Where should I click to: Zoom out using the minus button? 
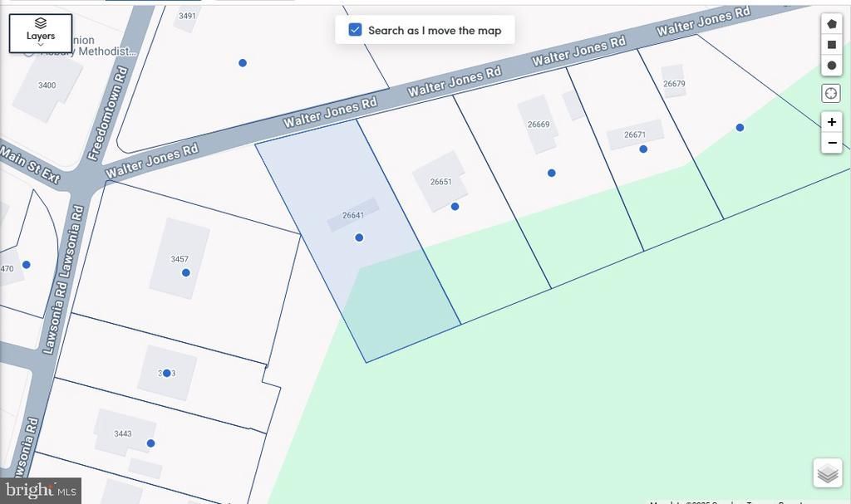tap(831, 143)
